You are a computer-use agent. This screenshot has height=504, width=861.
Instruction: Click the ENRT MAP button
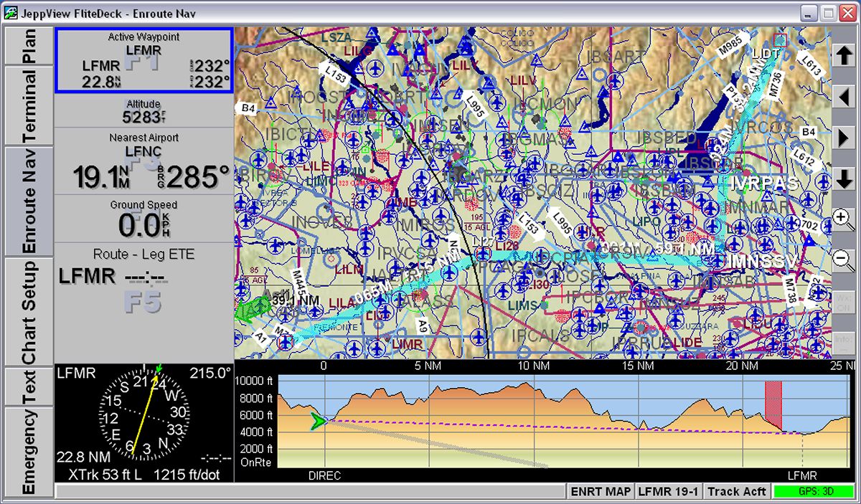pyautogui.click(x=601, y=492)
